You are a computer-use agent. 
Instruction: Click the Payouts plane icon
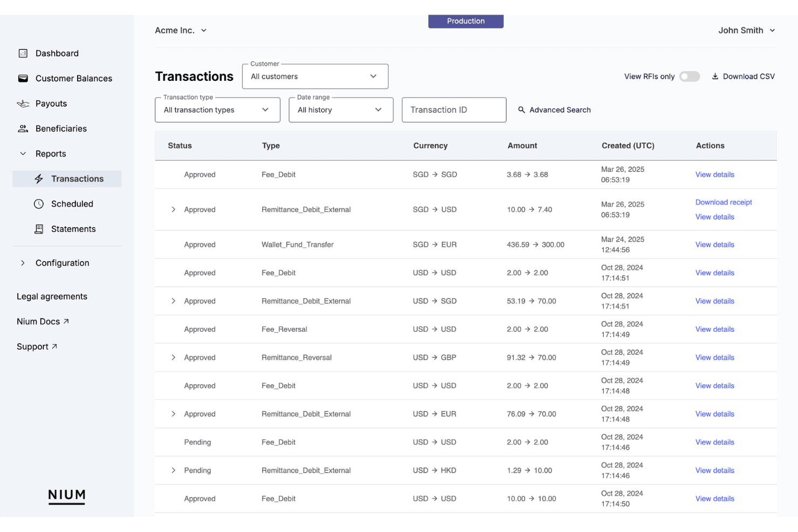[x=23, y=103]
